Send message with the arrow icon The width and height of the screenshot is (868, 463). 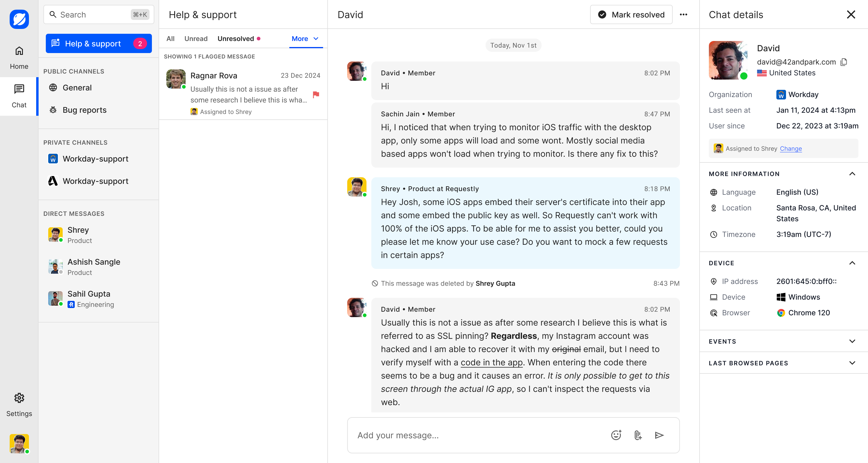click(x=659, y=435)
